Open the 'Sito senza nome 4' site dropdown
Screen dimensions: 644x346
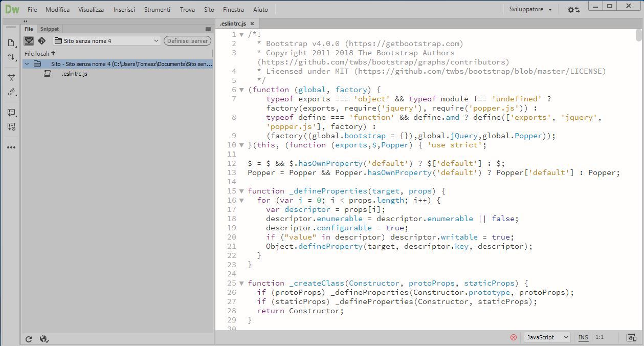106,40
